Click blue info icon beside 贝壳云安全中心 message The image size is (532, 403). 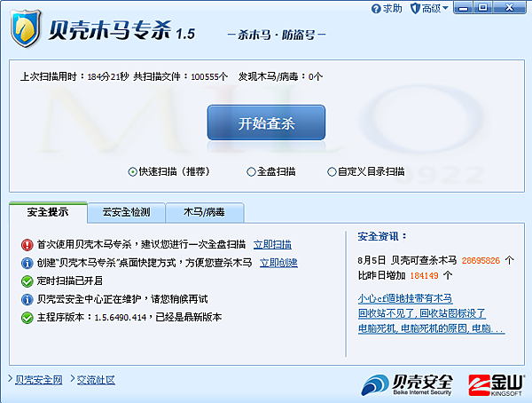pyautogui.click(x=27, y=299)
